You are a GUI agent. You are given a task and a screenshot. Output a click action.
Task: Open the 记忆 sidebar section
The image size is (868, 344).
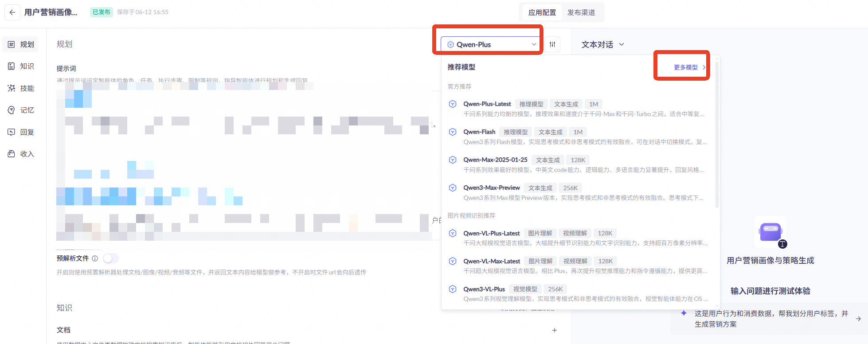21,110
